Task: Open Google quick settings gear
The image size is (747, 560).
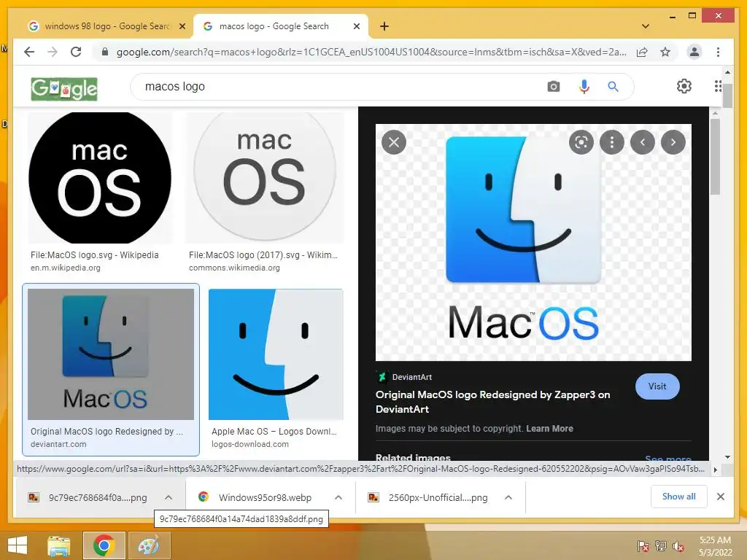Action: [684, 86]
